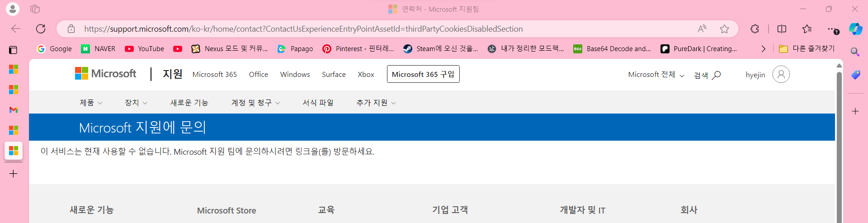Go back with the browser back arrow
This screenshot has height=223, width=868.
click(x=16, y=29)
